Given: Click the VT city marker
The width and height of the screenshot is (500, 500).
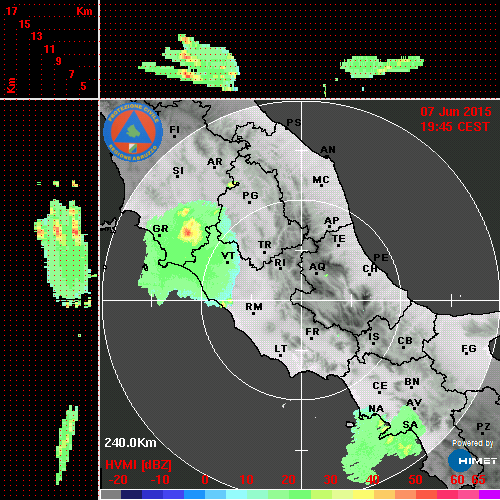Looking at the screenshot, I should tap(228, 257).
